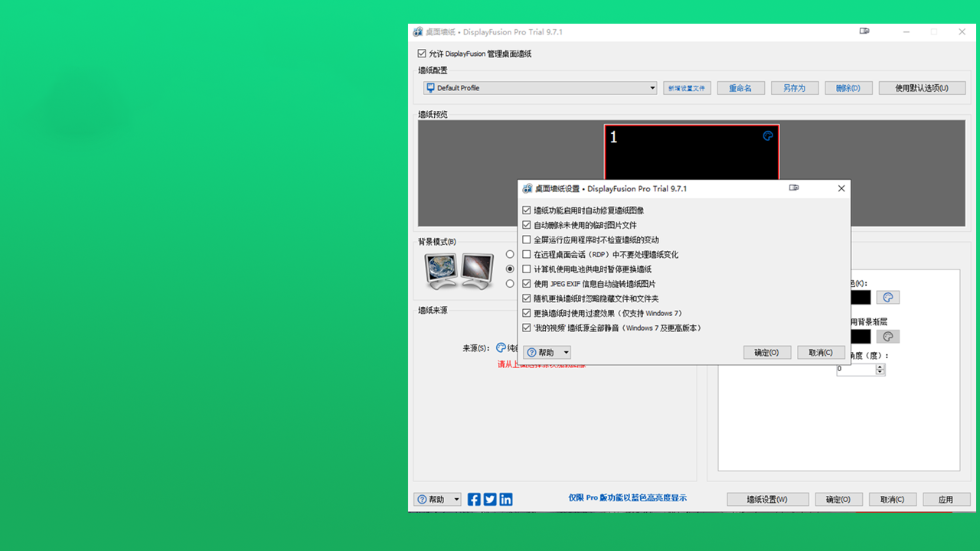This screenshot has height=551, width=980.
Task: Click the 另存为 button
Action: pyautogui.click(x=794, y=88)
